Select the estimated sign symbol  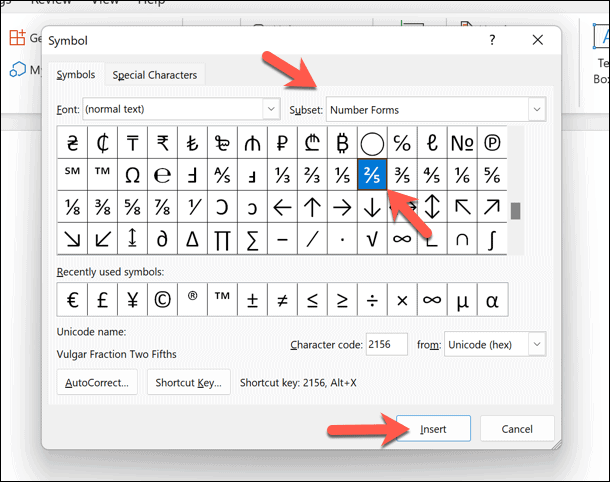162,174
